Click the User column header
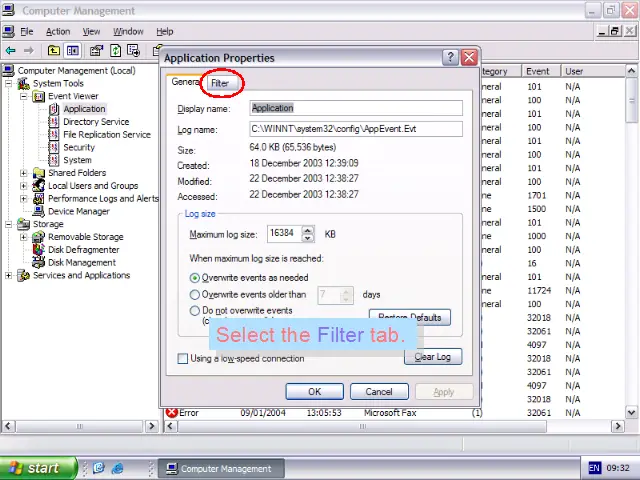 click(593, 71)
